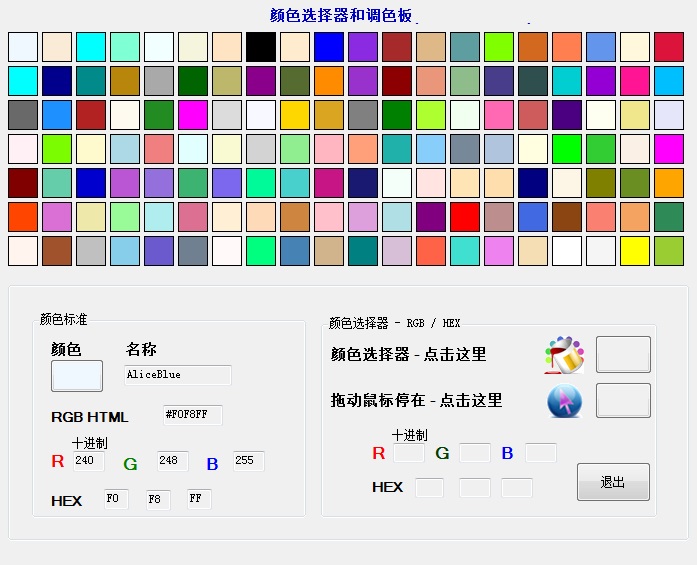Focus the first empty HEX field on right
This screenshot has width=697, height=565.
pos(429,488)
